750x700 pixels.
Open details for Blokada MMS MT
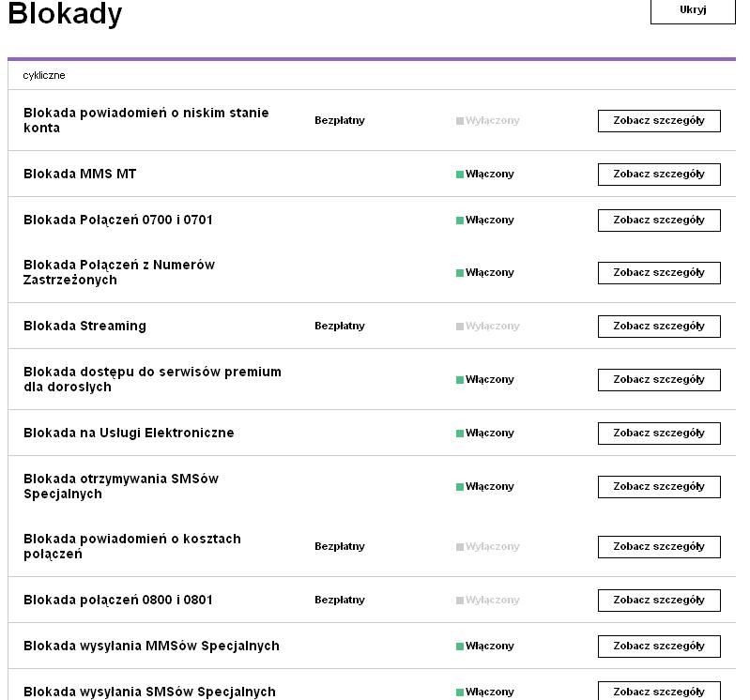coord(658,175)
